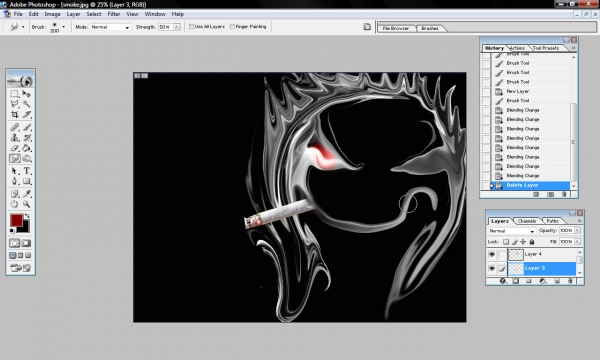600x360 pixels.
Task: Switch to Quick Mask mode
Action: coord(26,243)
